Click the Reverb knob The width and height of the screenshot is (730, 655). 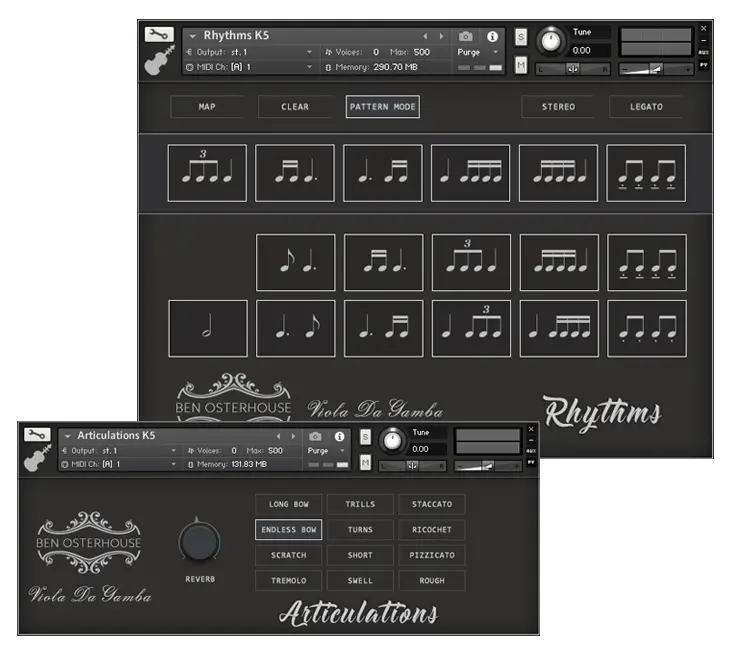(x=199, y=541)
